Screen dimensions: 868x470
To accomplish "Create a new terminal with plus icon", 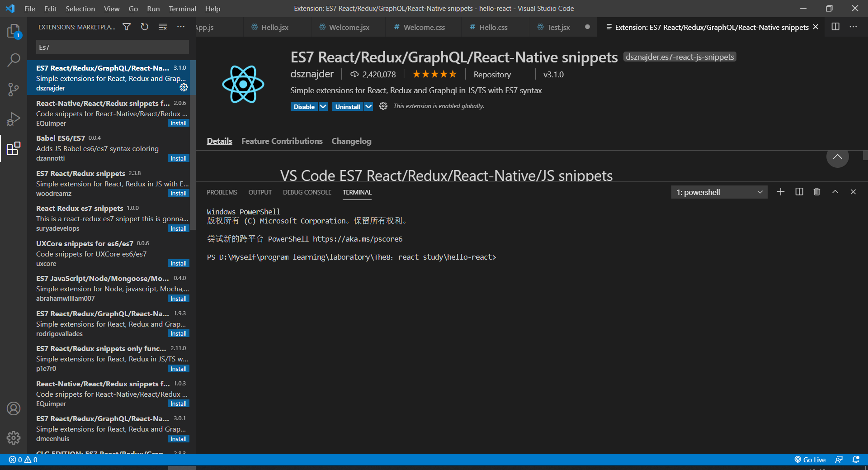I will [781, 192].
